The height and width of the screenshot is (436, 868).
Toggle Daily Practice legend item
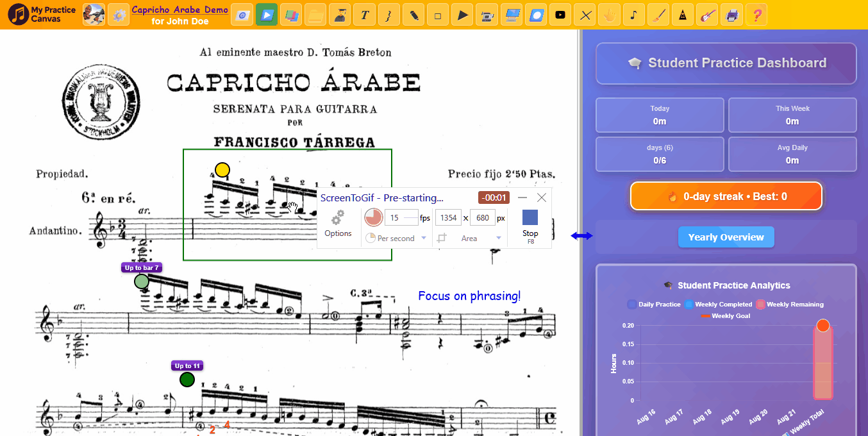[x=654, y=304]
